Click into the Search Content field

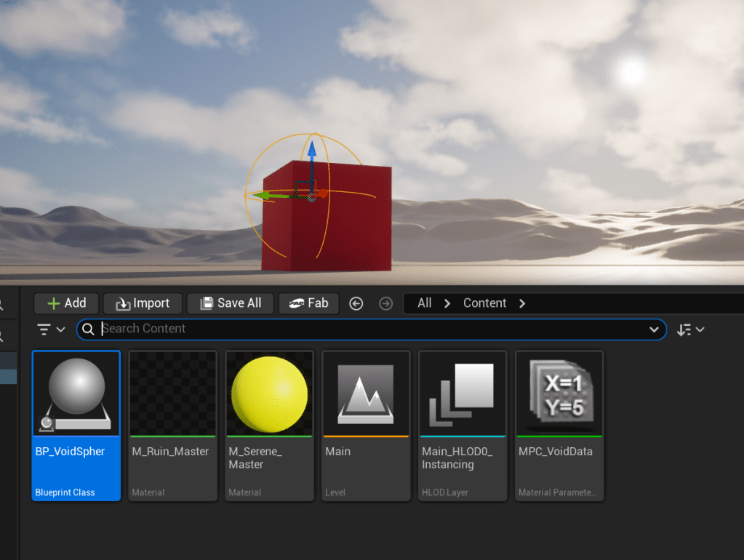pos(364,329)
